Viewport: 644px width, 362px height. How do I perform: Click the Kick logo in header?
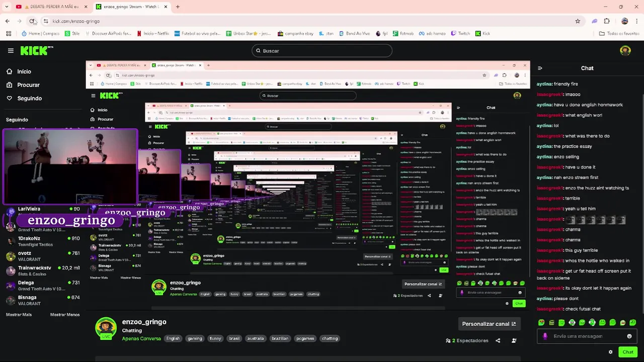point(37,50)
